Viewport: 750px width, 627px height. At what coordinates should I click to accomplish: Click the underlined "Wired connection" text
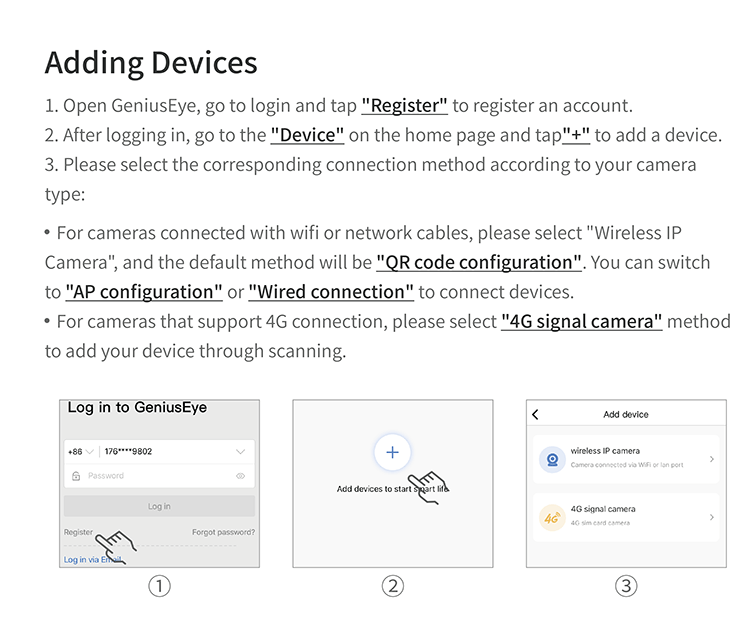pyautogui.click(x=331, y=292)
